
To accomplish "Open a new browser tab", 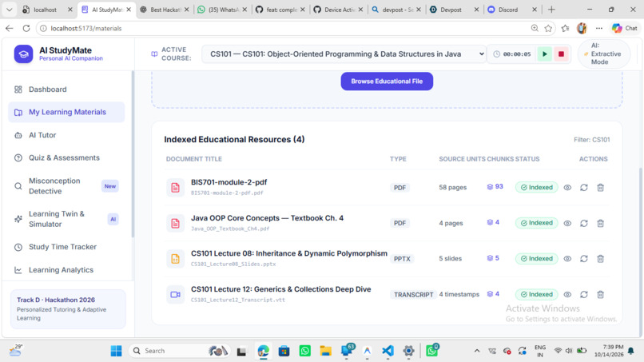I will 551,10.
